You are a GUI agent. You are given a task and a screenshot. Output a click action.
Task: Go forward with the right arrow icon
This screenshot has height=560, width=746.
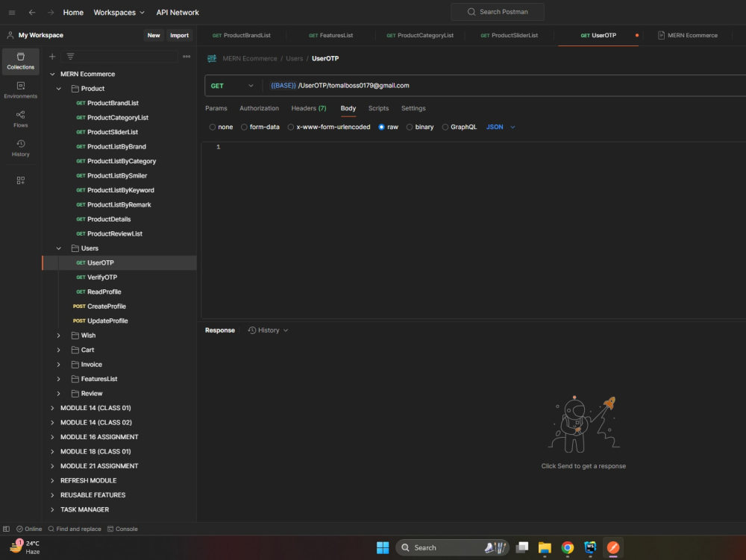click(51, 13)
